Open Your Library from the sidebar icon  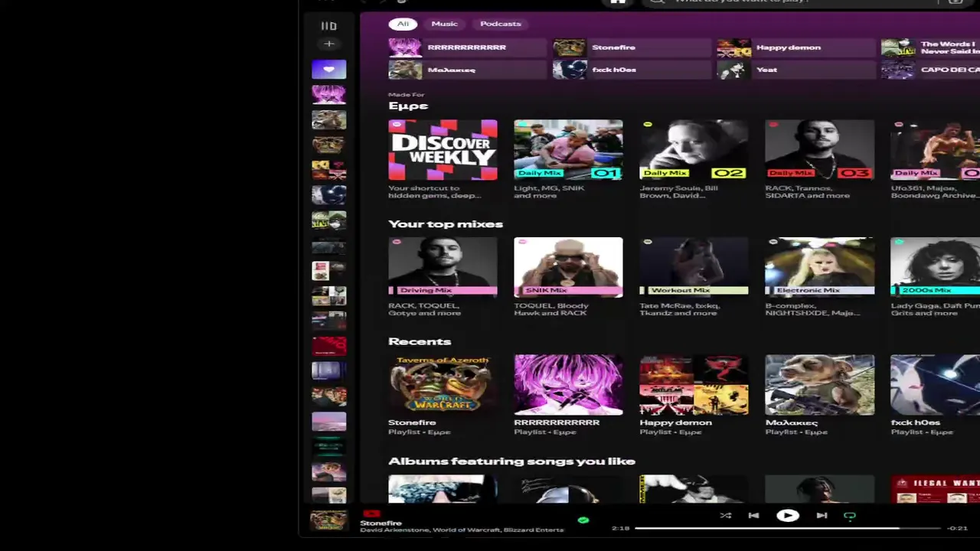coord(328,26)
